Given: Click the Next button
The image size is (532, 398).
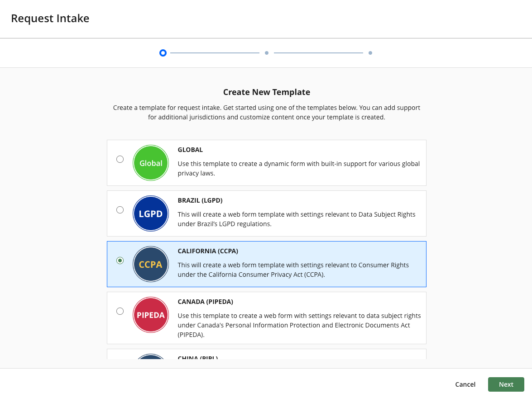Looking at the screenshot, I should click(506, 384).
